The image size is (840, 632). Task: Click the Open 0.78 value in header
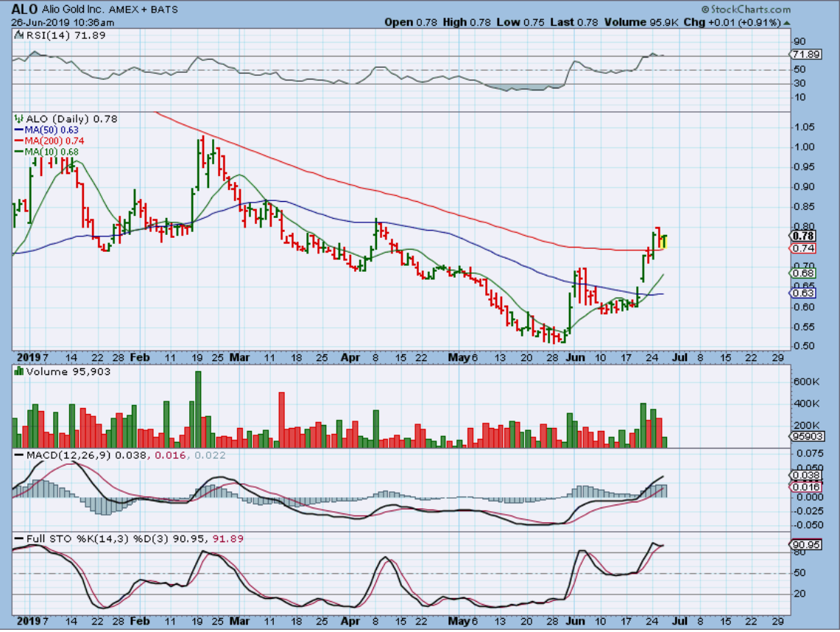[x=410, y=23]
